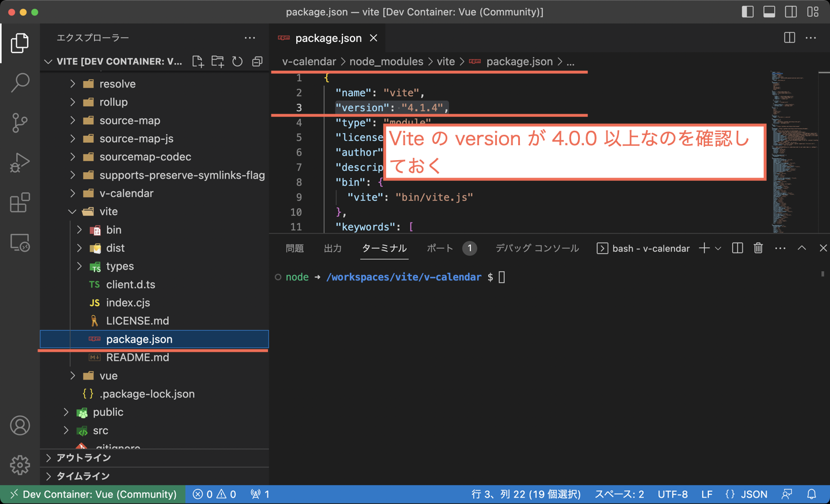The image size is (830, 504).
Task: Maximize the panel size with chevron
Action: [x=802, y=248]
